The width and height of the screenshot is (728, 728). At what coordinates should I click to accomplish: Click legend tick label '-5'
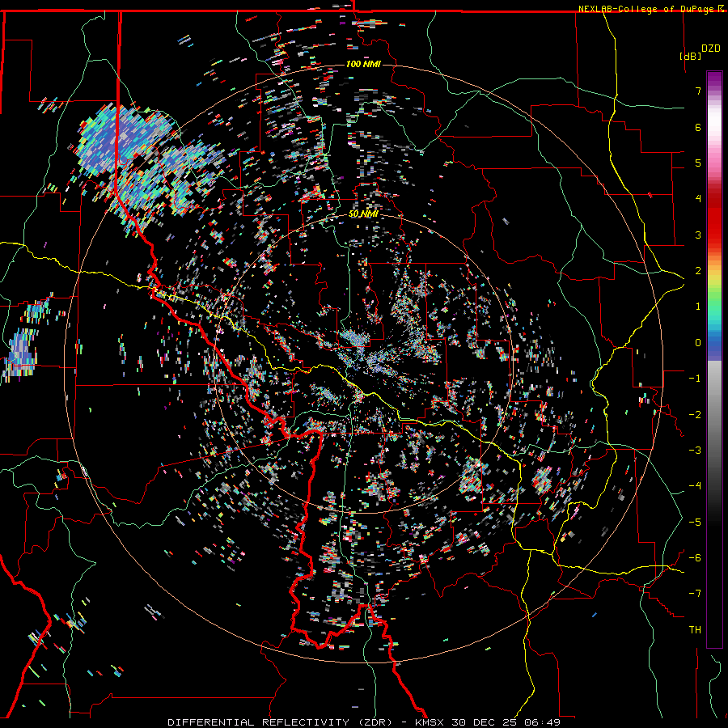pos(695,522)
